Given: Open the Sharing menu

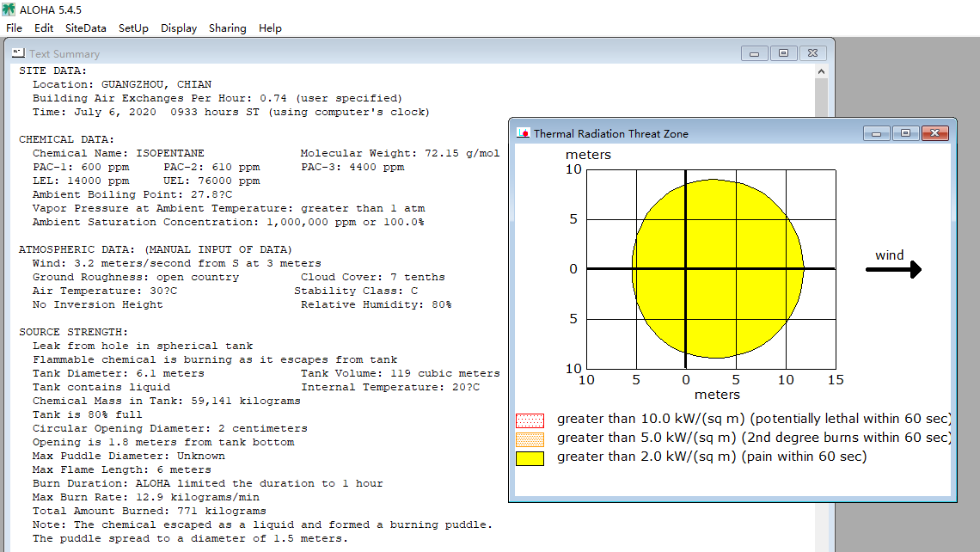Looking at the screenshot, I should (x=228, y=28).
